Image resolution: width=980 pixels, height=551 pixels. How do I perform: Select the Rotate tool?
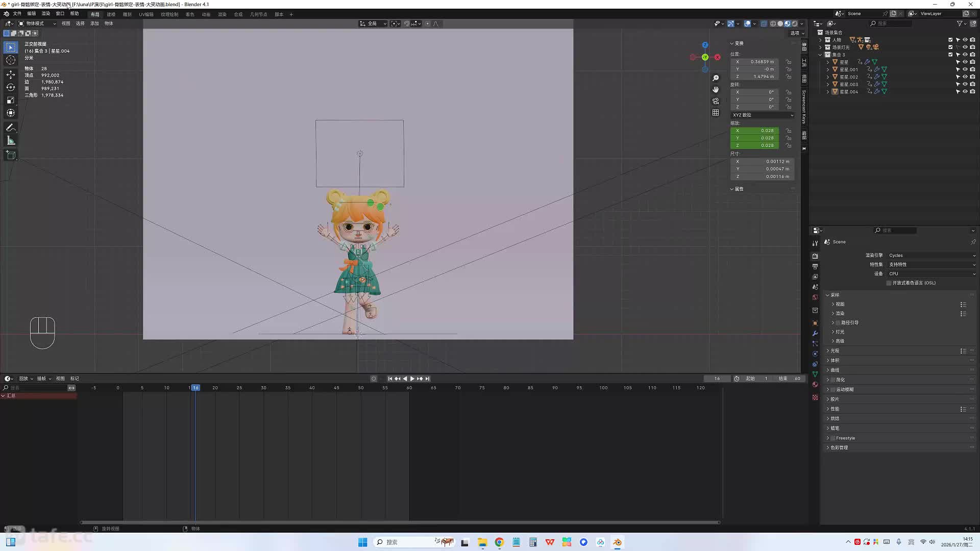pyautogui.click(x=11, y=87)
